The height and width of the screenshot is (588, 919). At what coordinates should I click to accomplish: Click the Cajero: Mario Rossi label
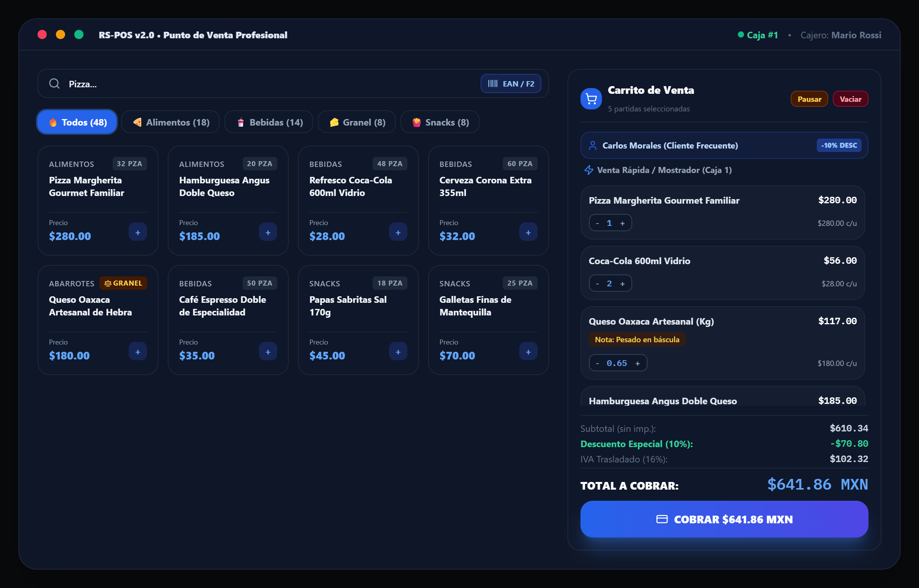pos(841,35)
